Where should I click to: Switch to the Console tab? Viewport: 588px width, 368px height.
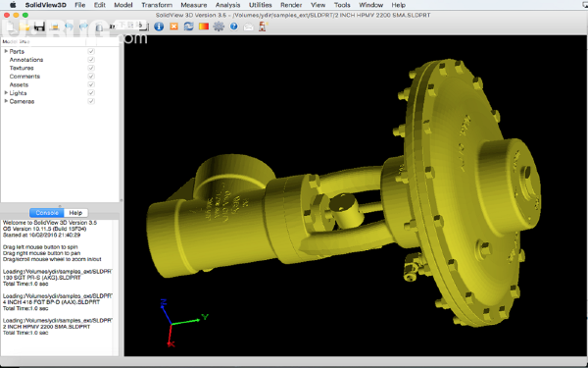point(46,213)
